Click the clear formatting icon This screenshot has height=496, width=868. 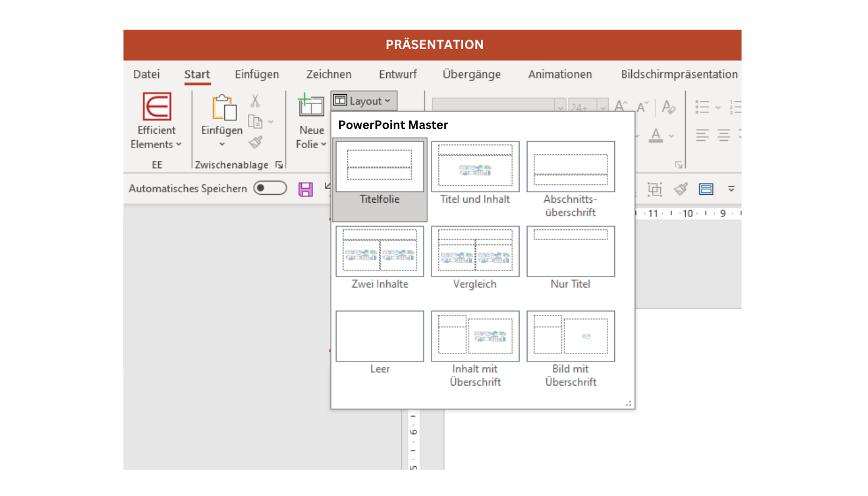668,107
